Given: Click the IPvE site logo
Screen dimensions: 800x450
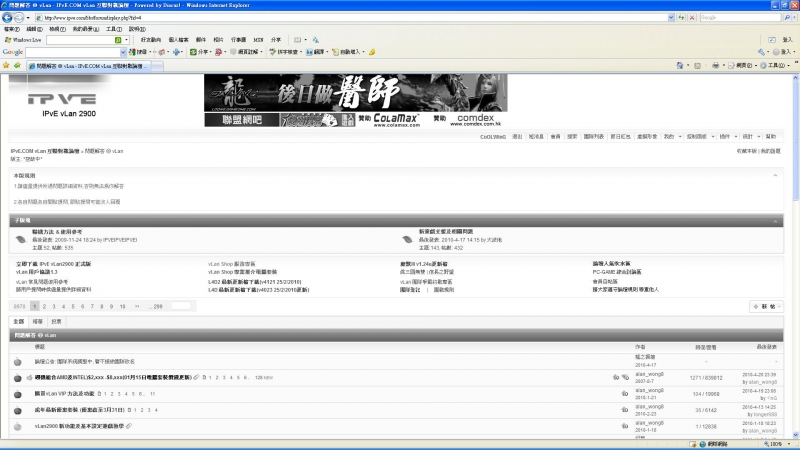Looking at the screenshot, I should tap(62, 98).
